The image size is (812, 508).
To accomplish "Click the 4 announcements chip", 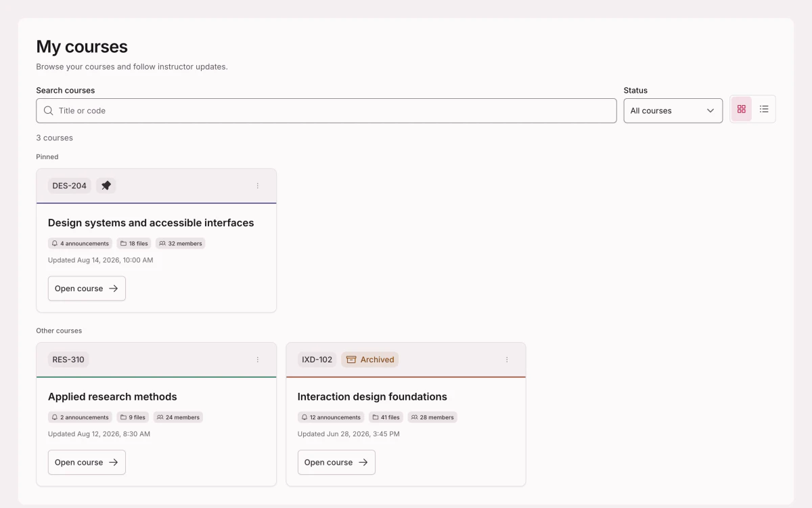I will click(80, 243).
